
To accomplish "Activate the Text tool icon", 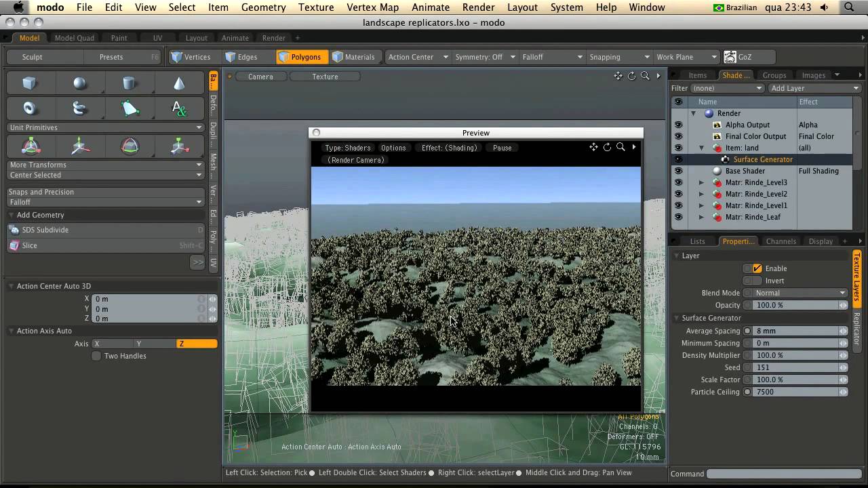I will pos(179,108).
